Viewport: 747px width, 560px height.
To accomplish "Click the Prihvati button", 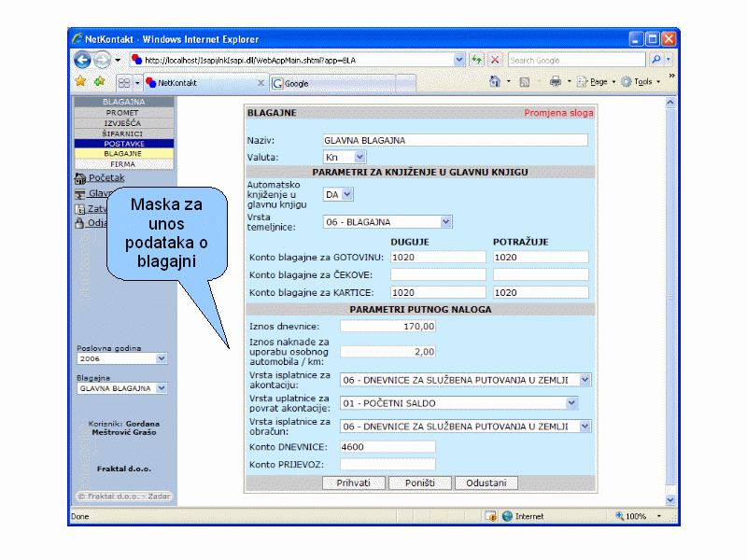I will coord(354,483).
